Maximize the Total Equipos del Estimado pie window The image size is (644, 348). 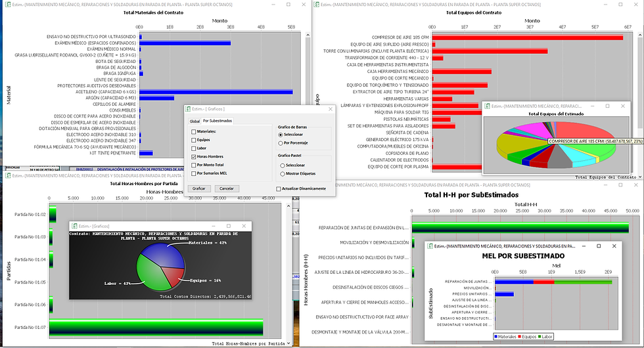tap(607, 106)
